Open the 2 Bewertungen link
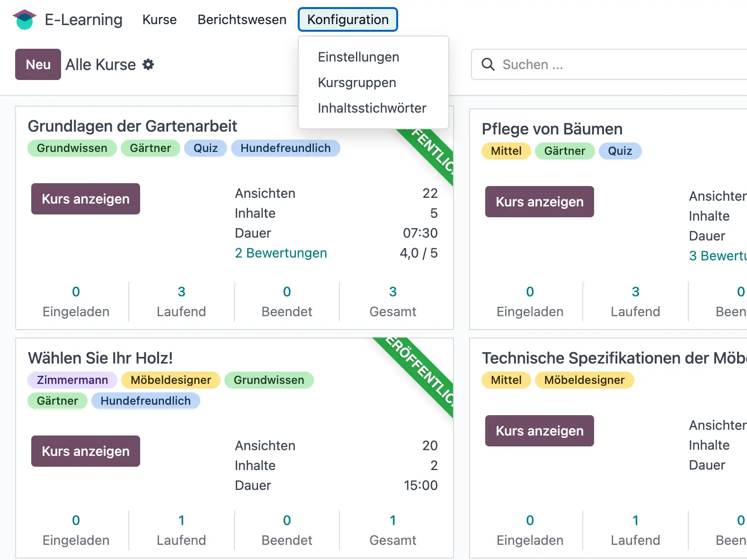 pos(281,253)
